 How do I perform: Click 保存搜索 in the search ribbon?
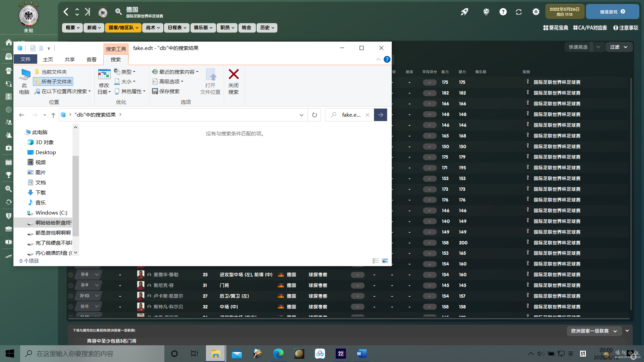point(166,91)
